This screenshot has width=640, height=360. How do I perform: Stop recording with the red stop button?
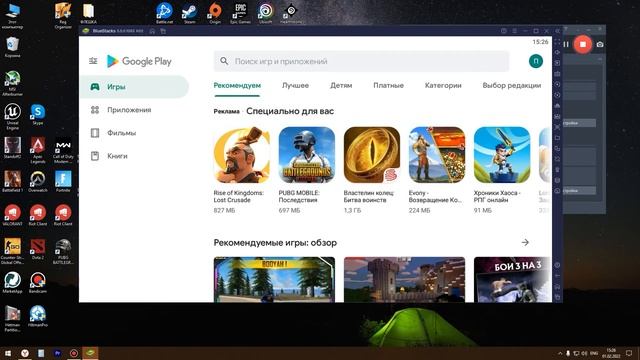582,44
